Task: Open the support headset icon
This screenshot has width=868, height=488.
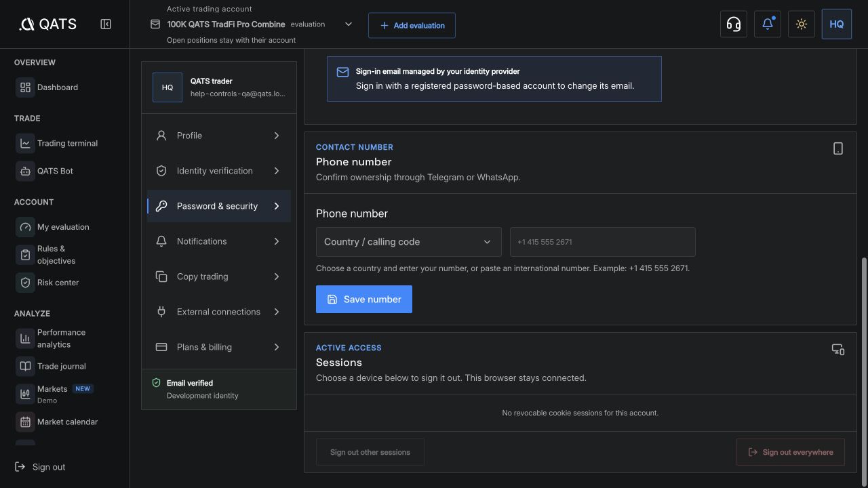Action: click(x=734, y=24)
